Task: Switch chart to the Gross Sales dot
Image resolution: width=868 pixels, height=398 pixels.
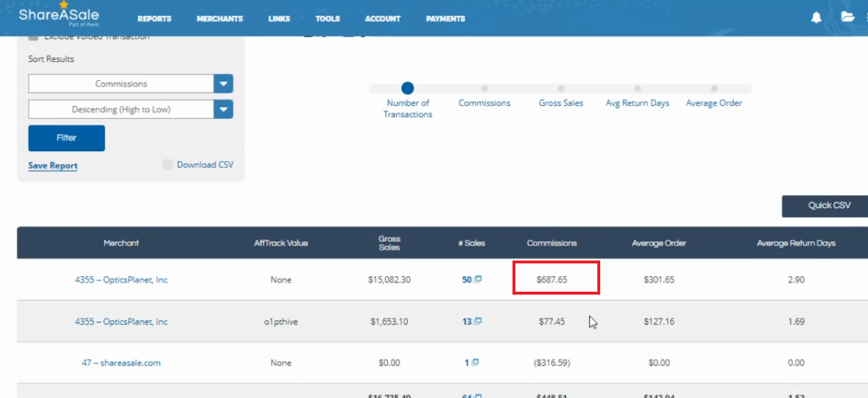Action: point(561,88)
